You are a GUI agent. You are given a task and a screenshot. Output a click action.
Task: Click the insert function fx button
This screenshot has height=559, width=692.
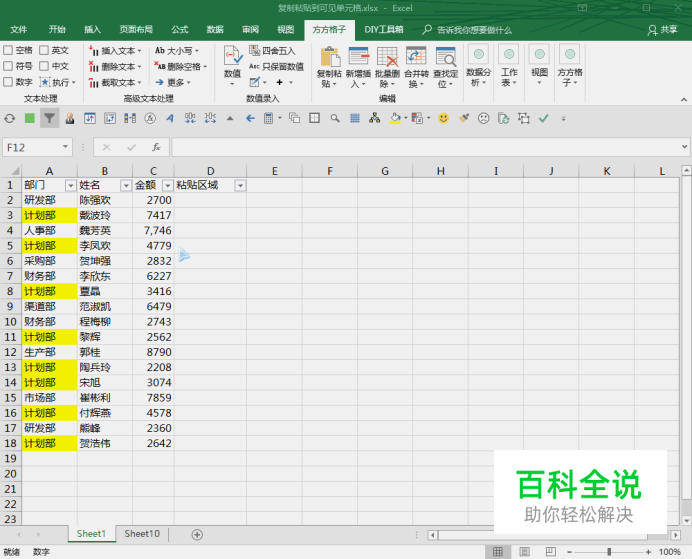click(156, 147)
